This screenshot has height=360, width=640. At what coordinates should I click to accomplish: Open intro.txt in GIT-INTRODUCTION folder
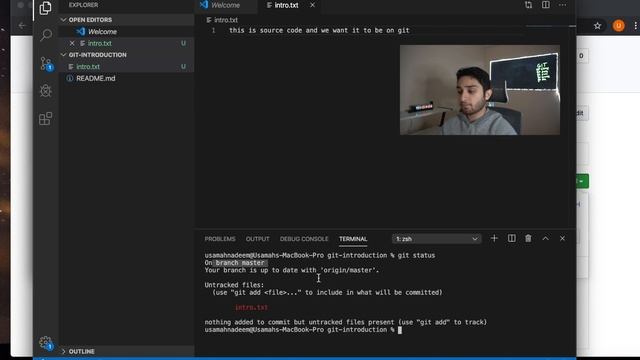(127, 67)
